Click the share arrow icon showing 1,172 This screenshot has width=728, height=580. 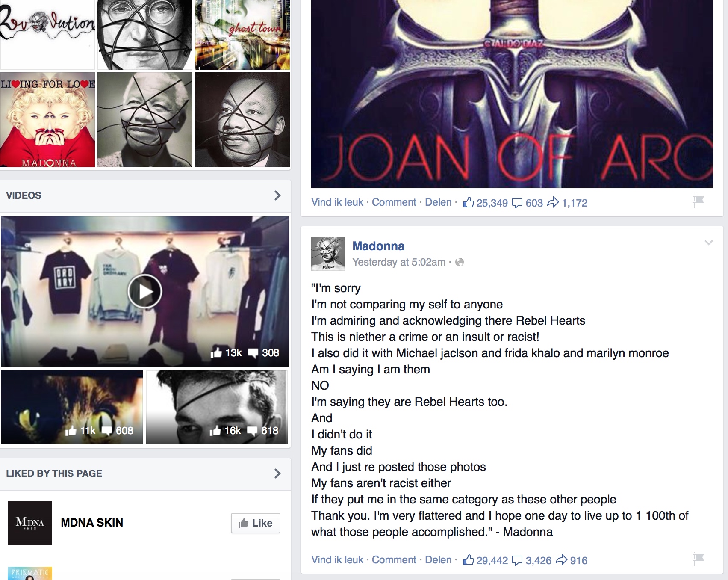tap(553, 202)
